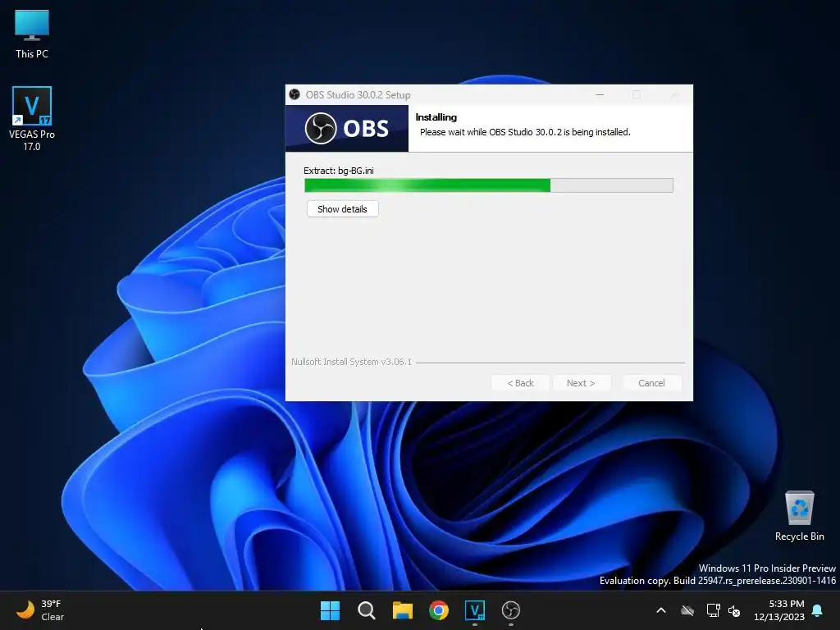Open the notification bell

818,610
